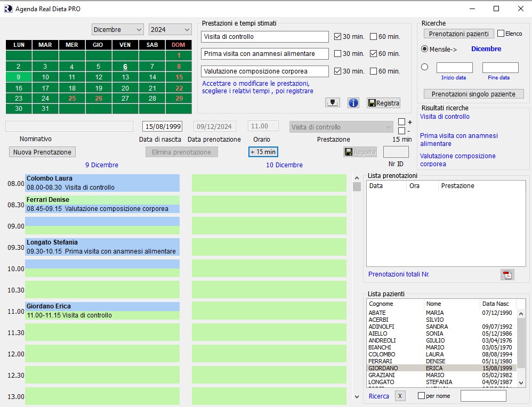Tick the plus 15 min checkbox
532x407 pixels.
(402, 122)
